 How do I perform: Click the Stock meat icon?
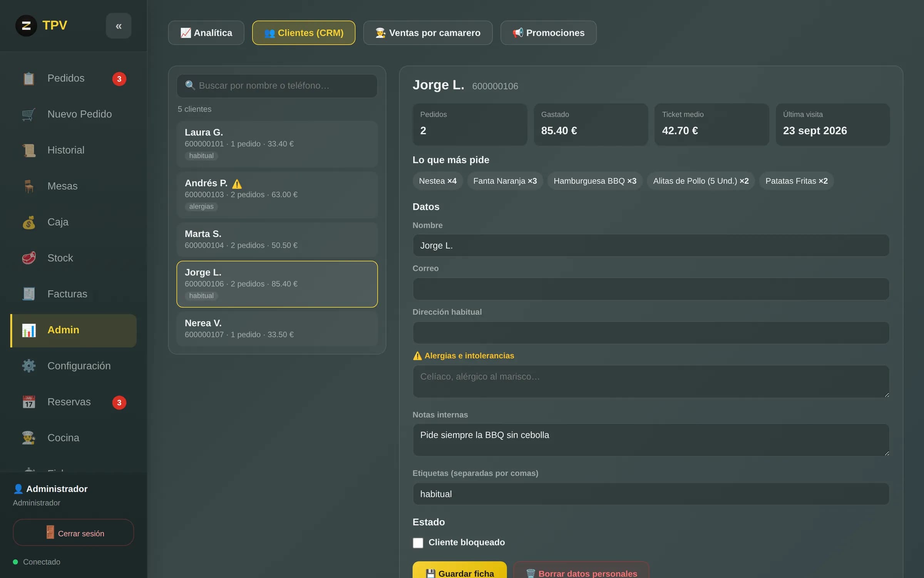click(29, 258)
